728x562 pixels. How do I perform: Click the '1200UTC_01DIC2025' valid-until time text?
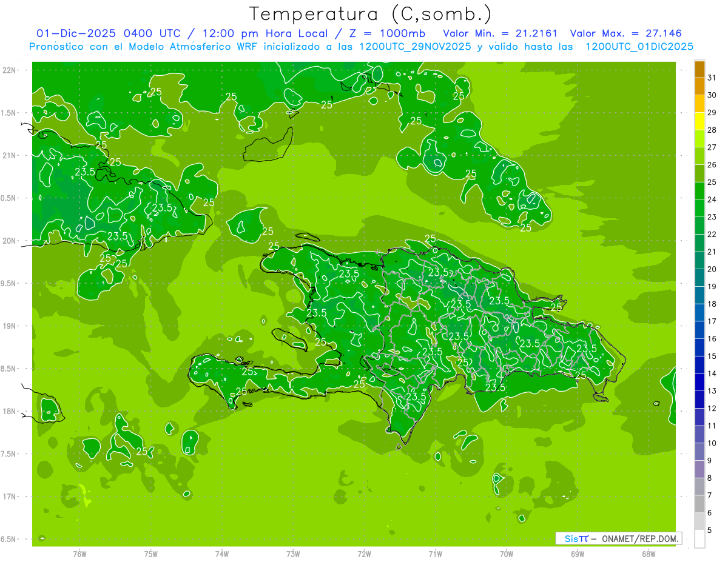click(x=639, y=47)
